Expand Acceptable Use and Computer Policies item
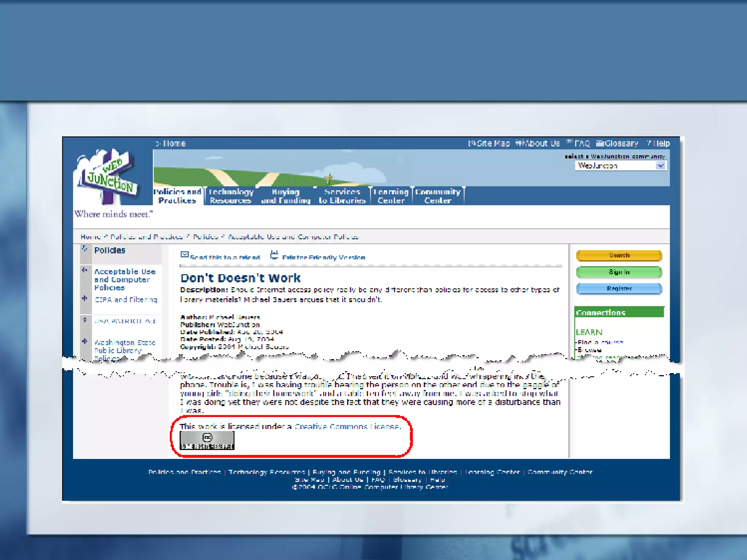 click(85, 271)
